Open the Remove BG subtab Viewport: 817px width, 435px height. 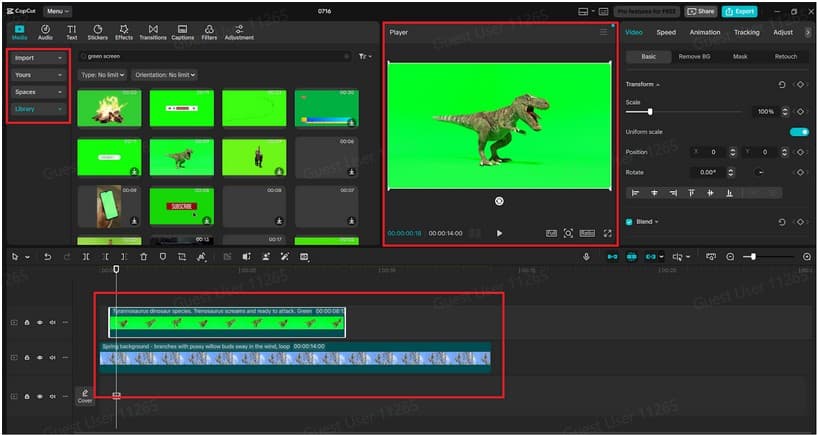[x=694, y=56]
